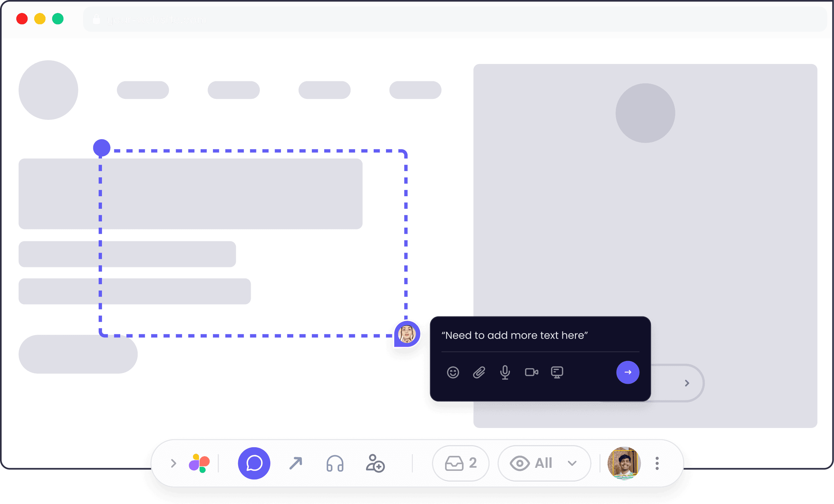
Task: Start screen sharing from the comment composer
Action: coord(557,373)
